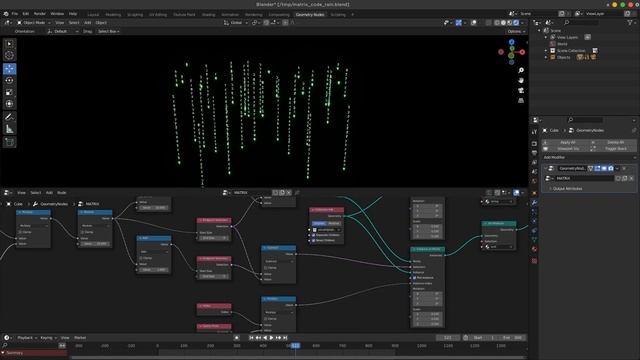This screenshot has width=640, height=360.
Task: Open the Render properties tab
Action: click(x=534, y=144)
